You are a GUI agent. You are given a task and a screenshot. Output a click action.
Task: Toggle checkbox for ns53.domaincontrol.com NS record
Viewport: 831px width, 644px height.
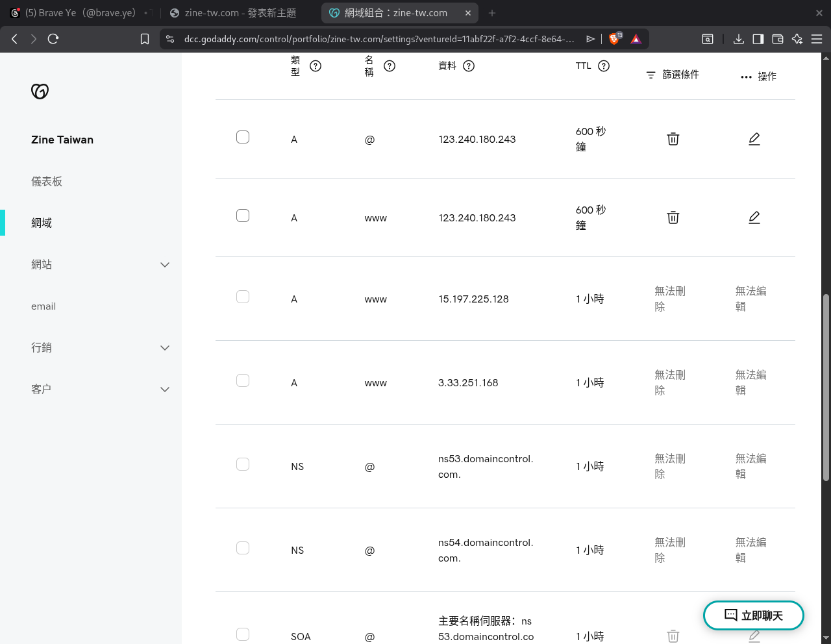click(x=243, y=464)
